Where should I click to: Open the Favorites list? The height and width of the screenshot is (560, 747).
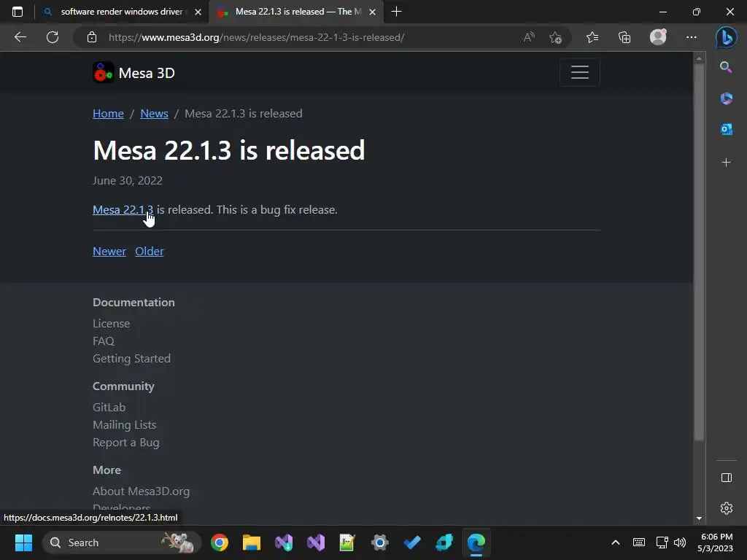click(x=592, y=37)
